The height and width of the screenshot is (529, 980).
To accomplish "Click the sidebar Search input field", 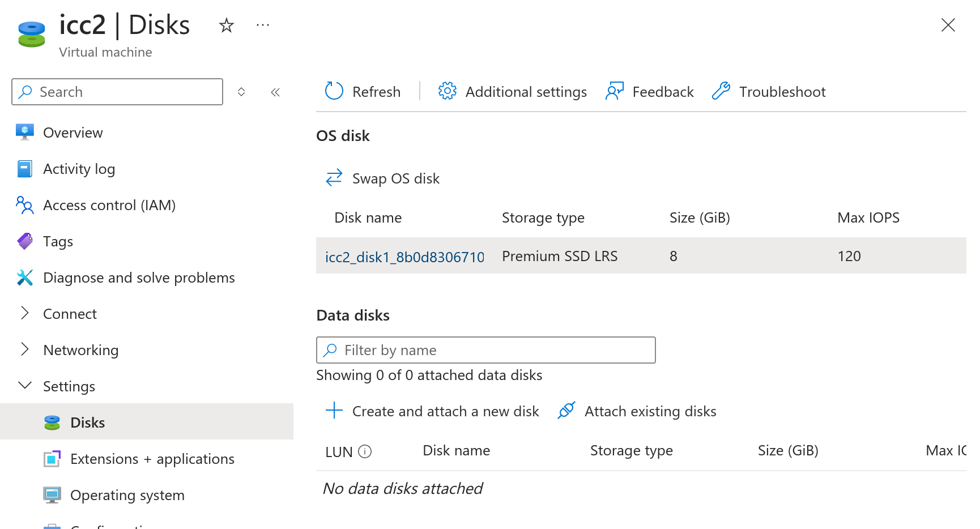I will (x=117, y=92).
